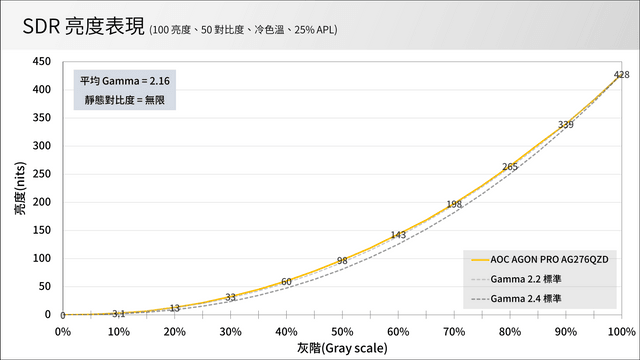Viewport: 640px width, 360px height.
Task: Click the y-axis tick label '250'
Action: (42, 174)
